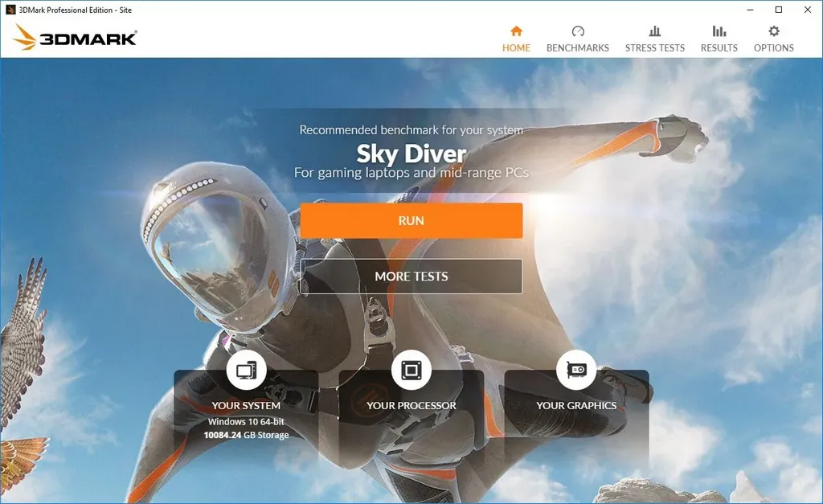Click the MORE TESTS button

pos(411,277)
